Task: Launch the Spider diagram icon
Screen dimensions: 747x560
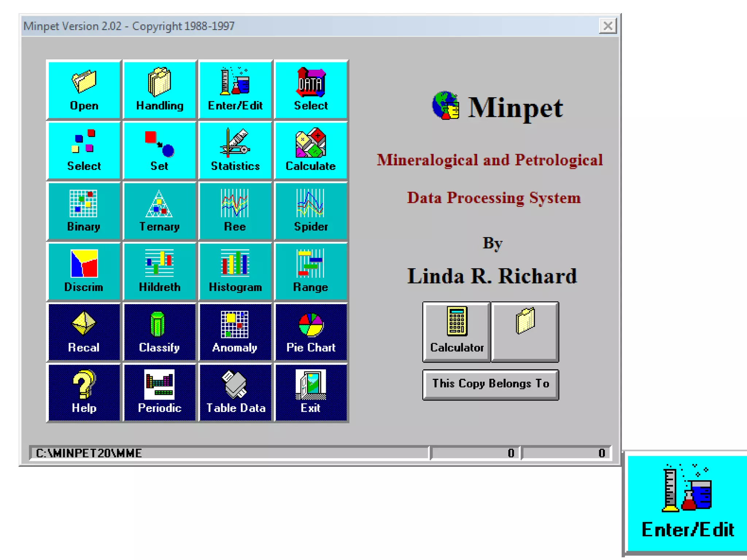Action: (x=311, y=211)
